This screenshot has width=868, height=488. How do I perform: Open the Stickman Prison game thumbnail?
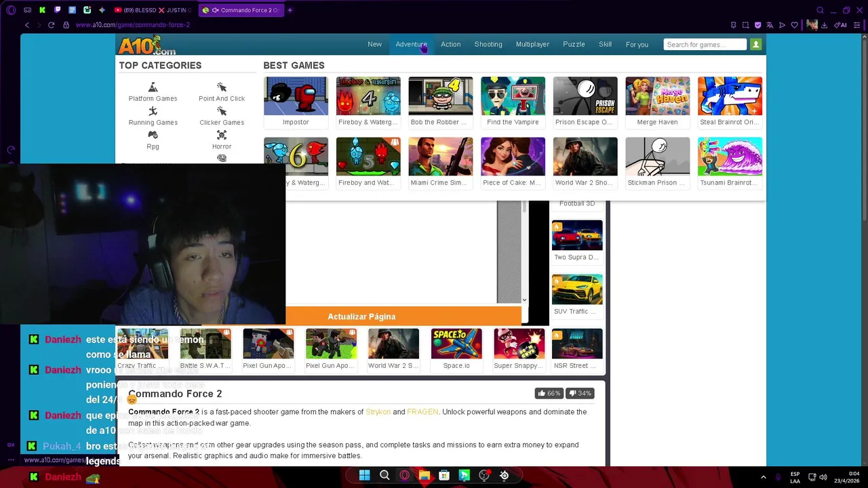coord(657,157)
